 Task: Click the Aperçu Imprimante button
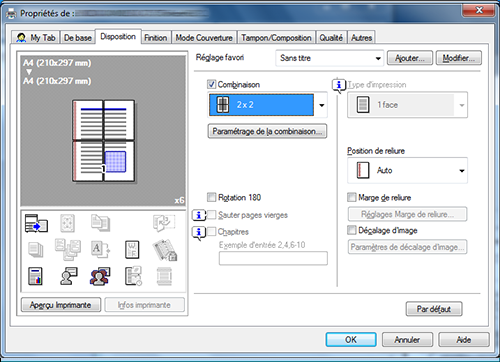(x=61, y=305)
